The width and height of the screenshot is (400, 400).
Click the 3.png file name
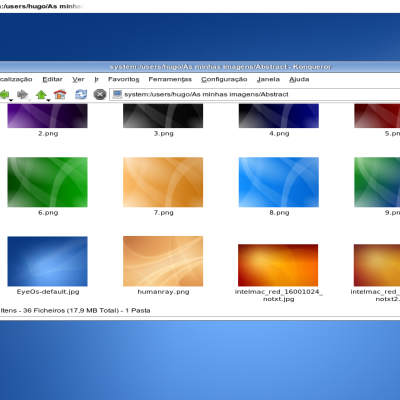(163, 134)
